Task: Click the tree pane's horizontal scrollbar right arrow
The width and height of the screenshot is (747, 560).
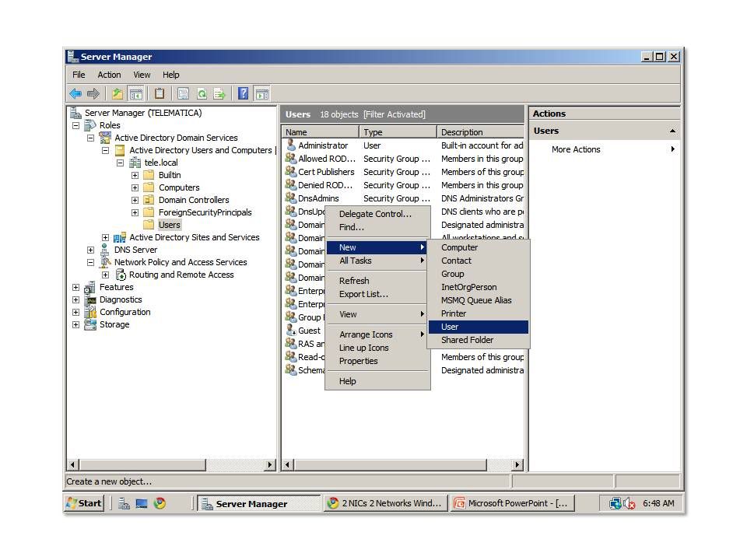Action: coord(270,465)
